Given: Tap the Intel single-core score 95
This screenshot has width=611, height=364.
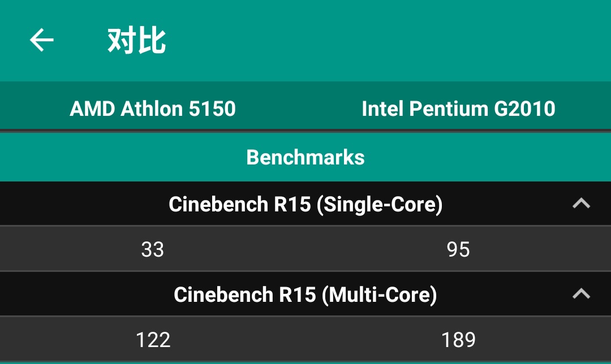Looking at the screenshot, I should pyautogui.click(x=458, y=249).
